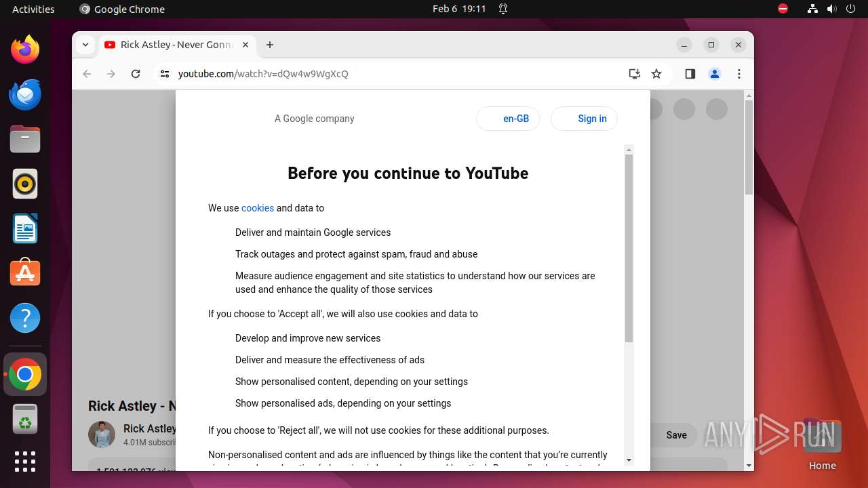Screen dimensions: 868x488
Task: Open the Home desktop folder
Action: (x=822, y=445)
